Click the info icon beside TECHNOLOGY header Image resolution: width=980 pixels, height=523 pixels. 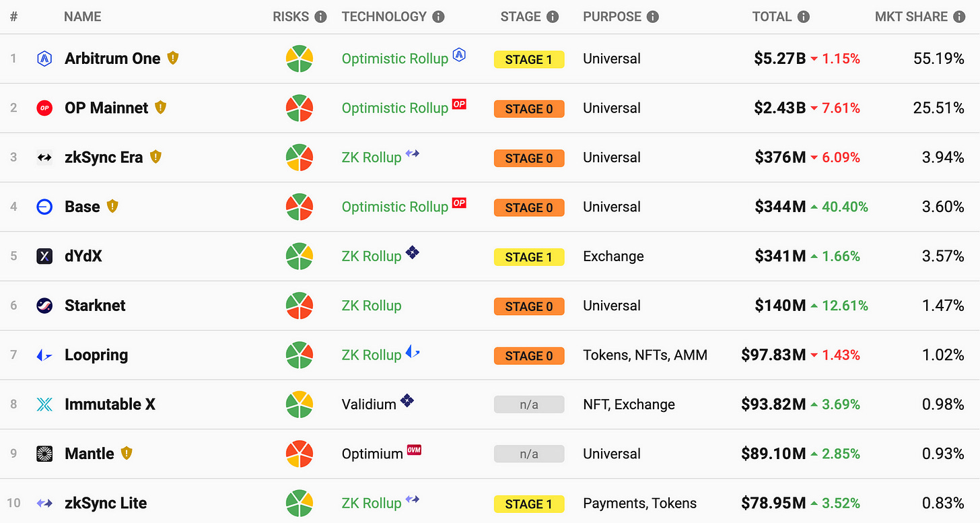pos(438,17)
